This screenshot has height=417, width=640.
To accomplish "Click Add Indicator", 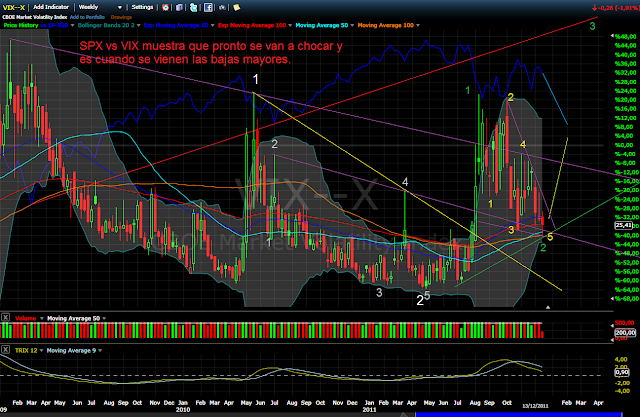I will pos(51,7).
